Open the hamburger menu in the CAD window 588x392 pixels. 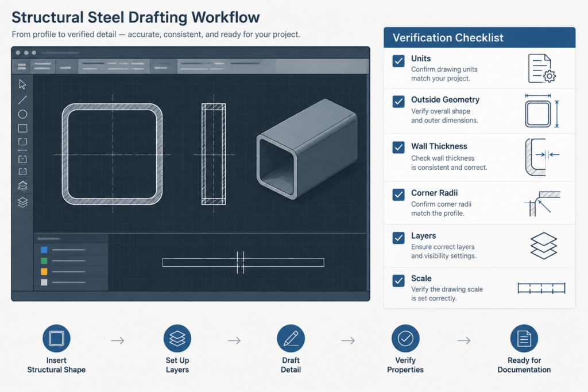22,67
